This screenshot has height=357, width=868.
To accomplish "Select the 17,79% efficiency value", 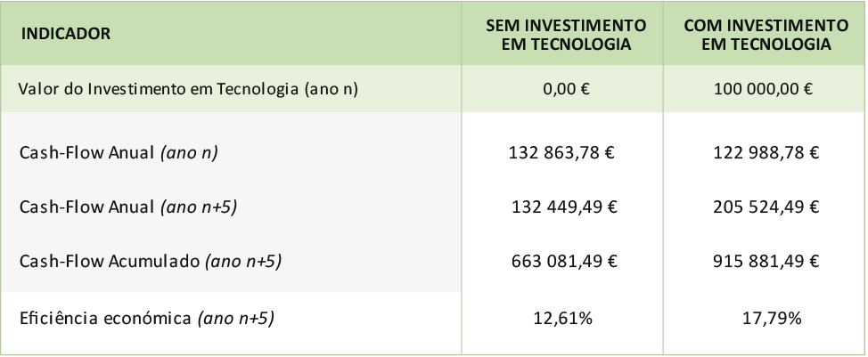I will pos(772,319).
